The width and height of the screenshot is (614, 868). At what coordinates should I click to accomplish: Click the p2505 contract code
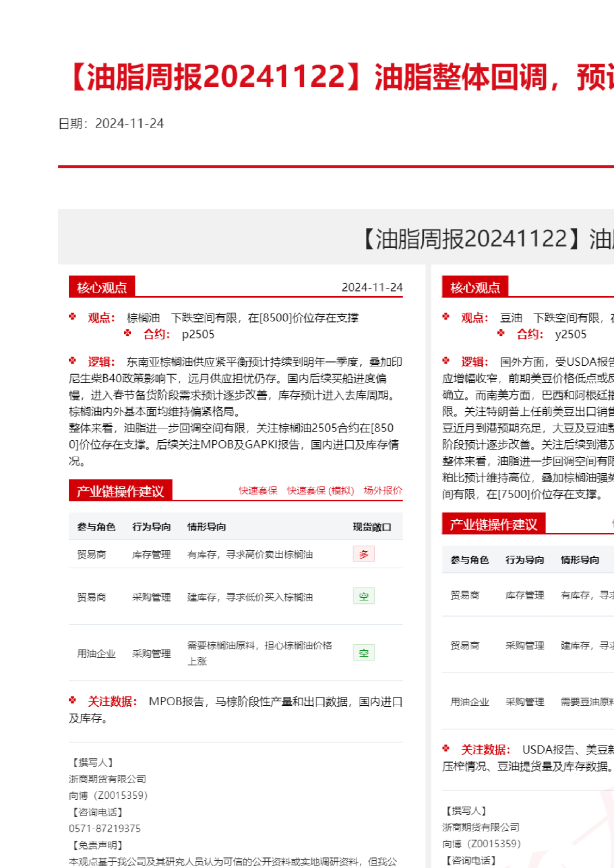[198, 334]
